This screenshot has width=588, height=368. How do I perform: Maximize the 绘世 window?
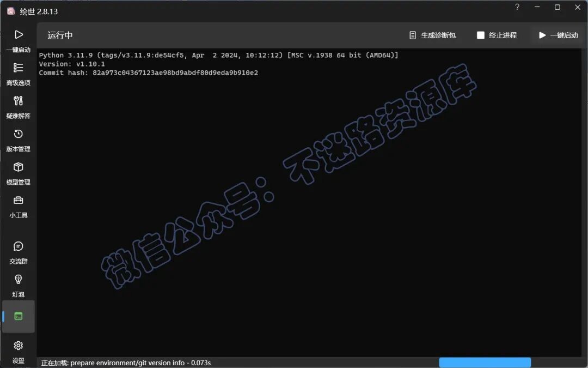point(558,7)
